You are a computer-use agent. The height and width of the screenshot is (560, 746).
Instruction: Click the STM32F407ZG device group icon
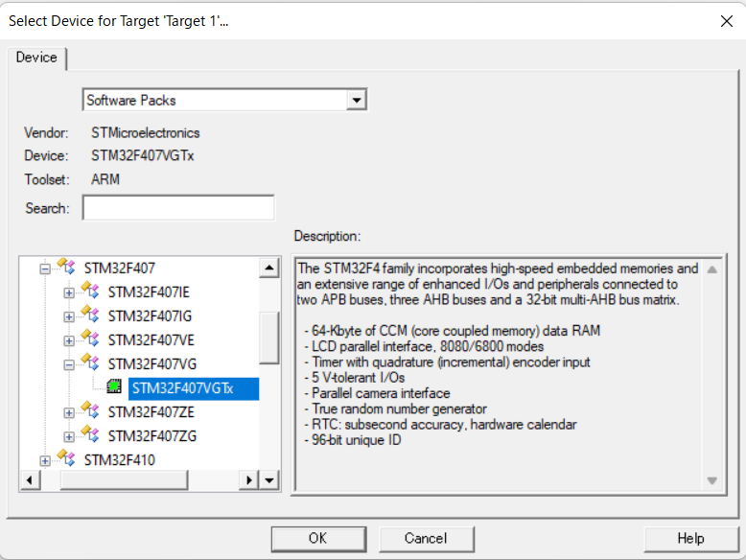(90, 434)
